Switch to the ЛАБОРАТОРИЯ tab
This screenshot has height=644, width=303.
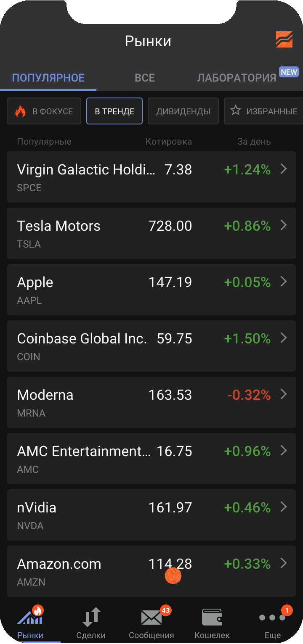[237, 78]
